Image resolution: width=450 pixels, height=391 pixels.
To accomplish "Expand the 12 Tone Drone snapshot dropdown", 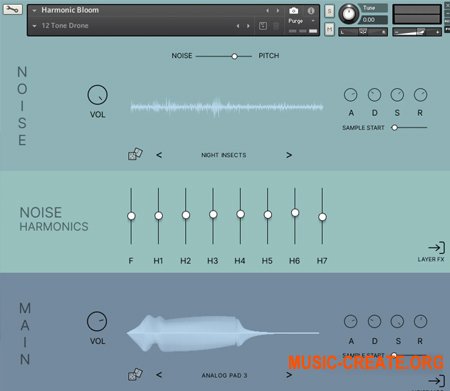I will point(34,26).
